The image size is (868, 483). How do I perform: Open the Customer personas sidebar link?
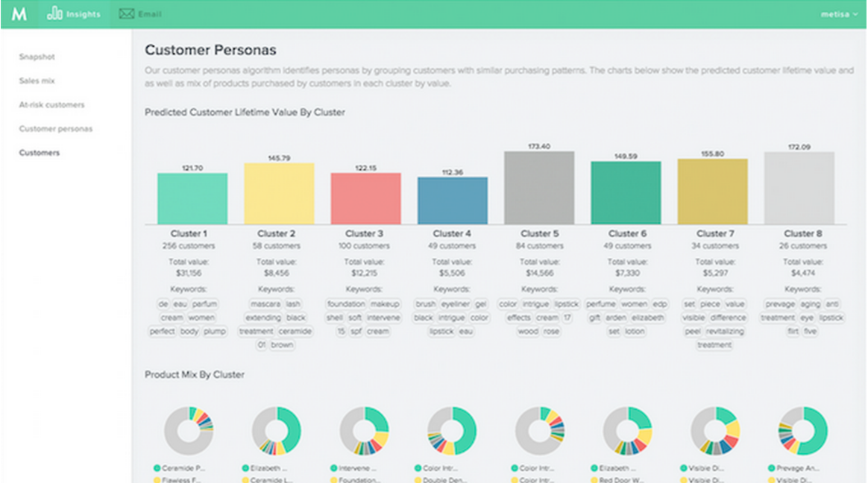point(56,129)
